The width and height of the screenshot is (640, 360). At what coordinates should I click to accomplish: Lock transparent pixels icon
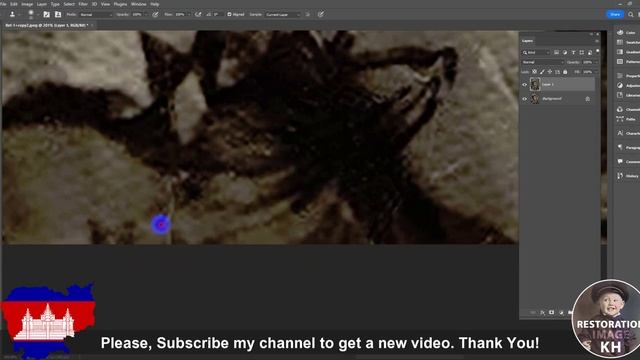point(534,72)
